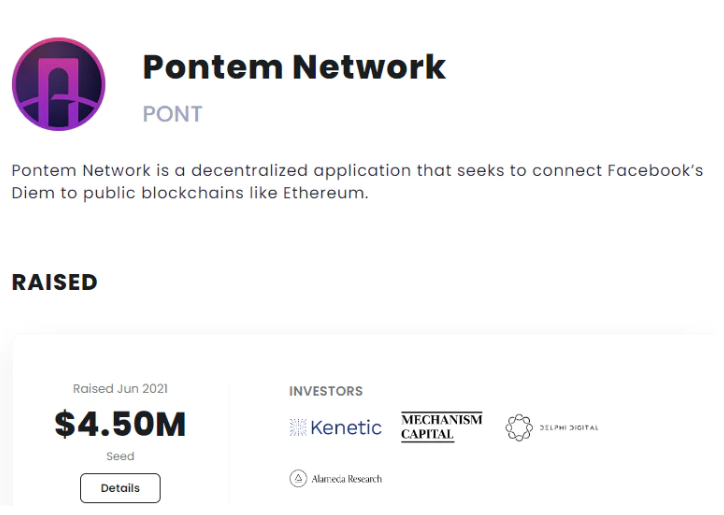Viewport: 724px width, 515px height.
Task: Click the Raised Jun 2021 date text
Action: coord(120,388)
